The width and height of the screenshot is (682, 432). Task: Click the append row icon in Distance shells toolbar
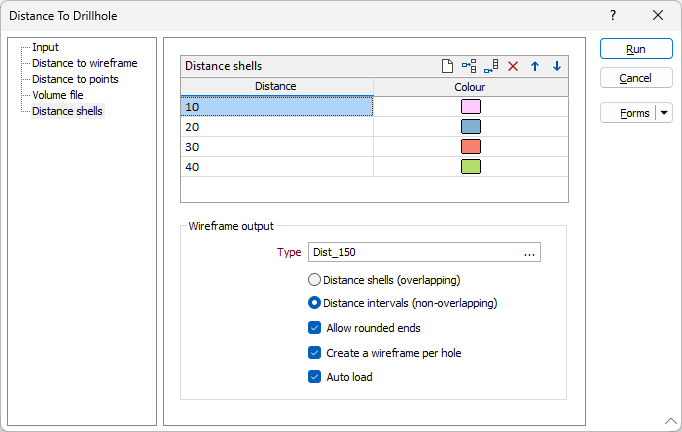pos(491,66)
